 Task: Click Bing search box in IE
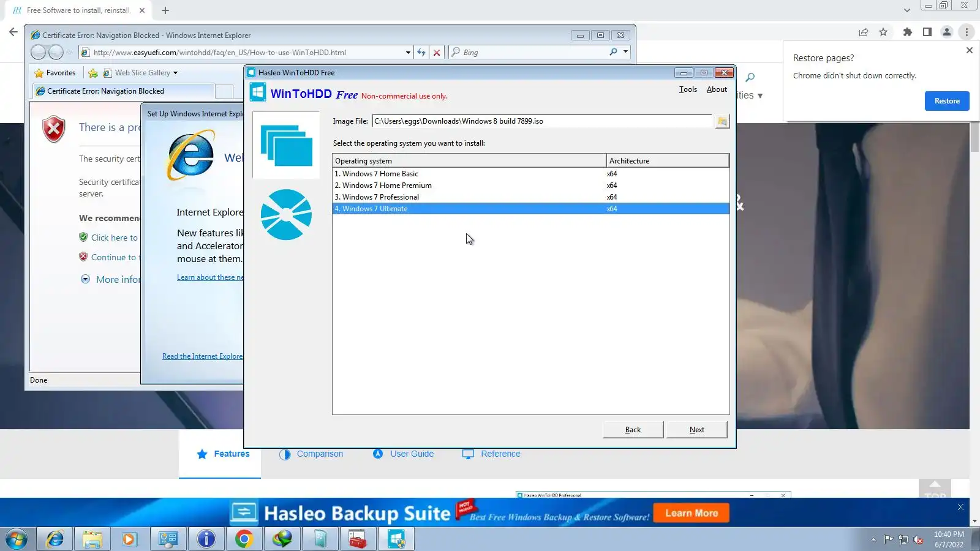[528, 53]
